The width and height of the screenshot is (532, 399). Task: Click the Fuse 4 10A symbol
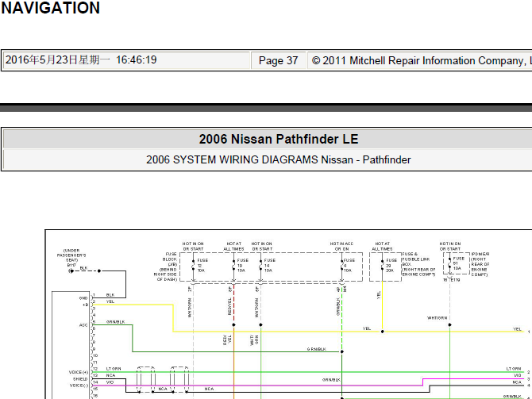pyautogui.click(x=341, y=264)
